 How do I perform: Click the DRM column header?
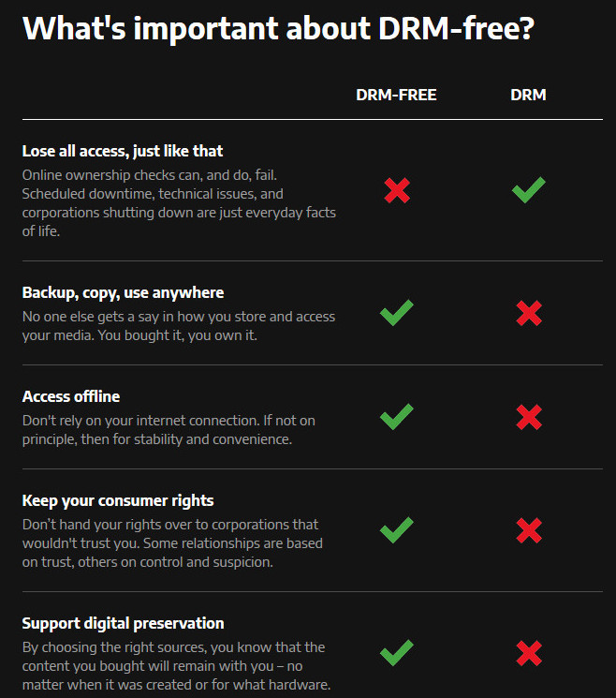coord(528,95)
